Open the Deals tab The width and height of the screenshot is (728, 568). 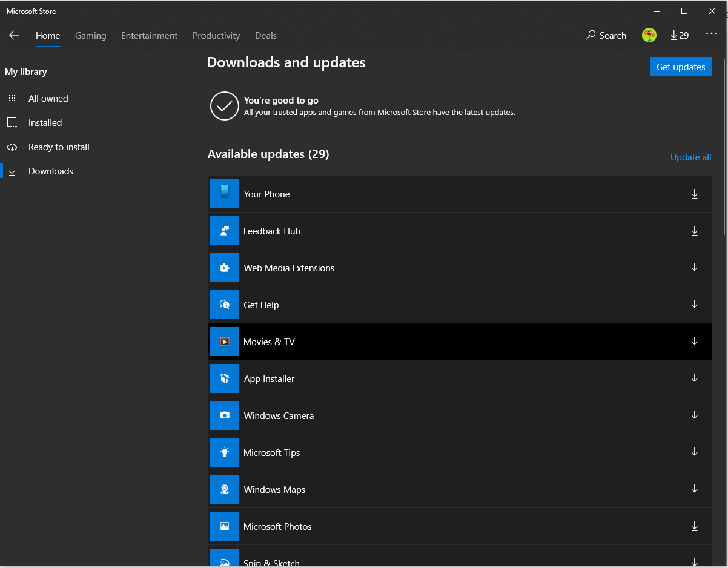[x=266, y=36]
